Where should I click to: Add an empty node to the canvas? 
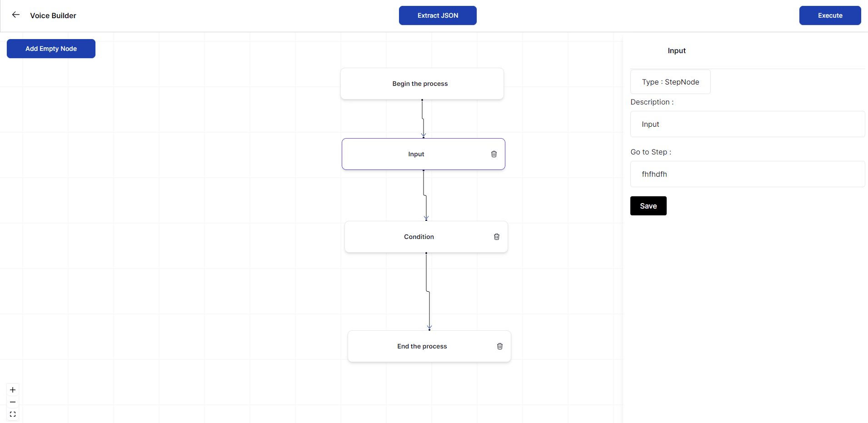[51, 49]
